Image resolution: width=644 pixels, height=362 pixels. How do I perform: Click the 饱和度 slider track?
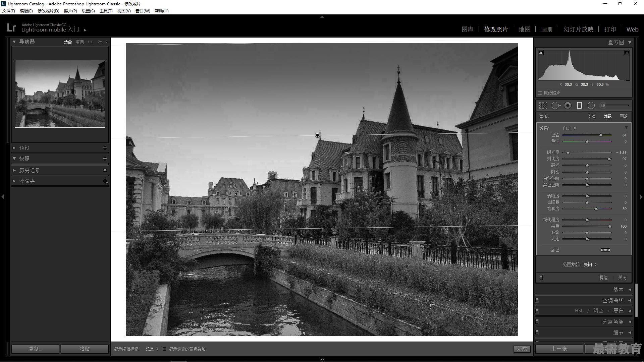point(587,209)
